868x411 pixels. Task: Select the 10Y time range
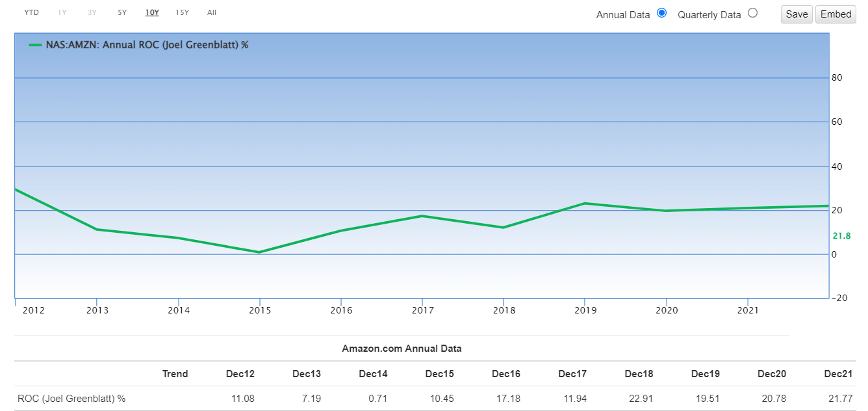coord(152,12)
